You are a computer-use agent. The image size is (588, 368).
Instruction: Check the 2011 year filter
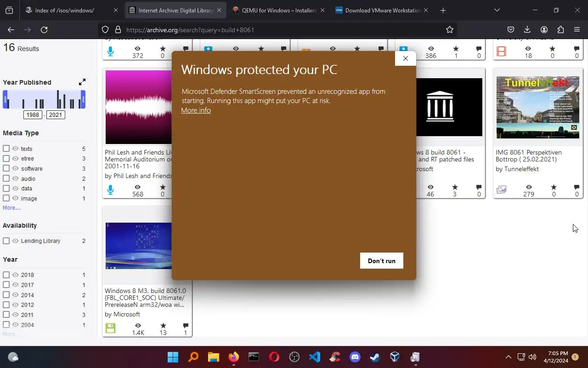pos(6,315)
